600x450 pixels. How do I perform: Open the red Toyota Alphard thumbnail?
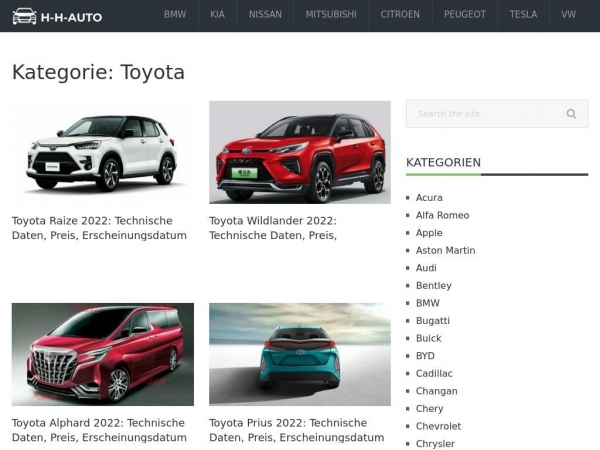click(x=103, y=354)
